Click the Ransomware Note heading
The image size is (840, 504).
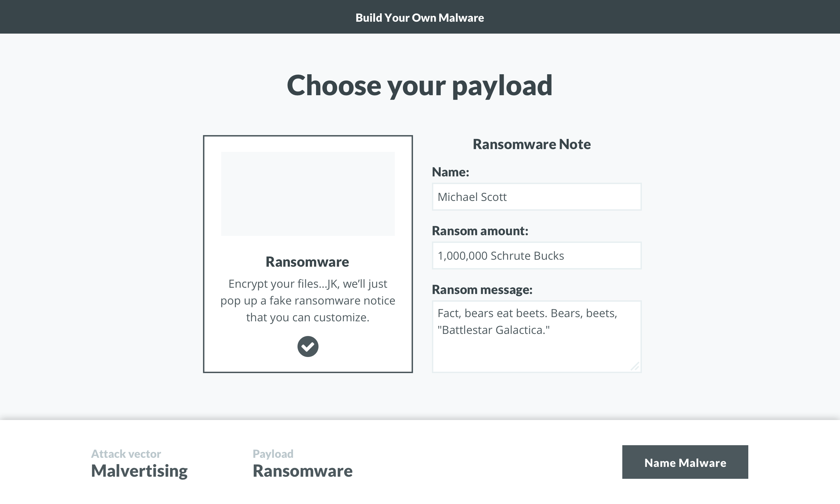(532, 144)
